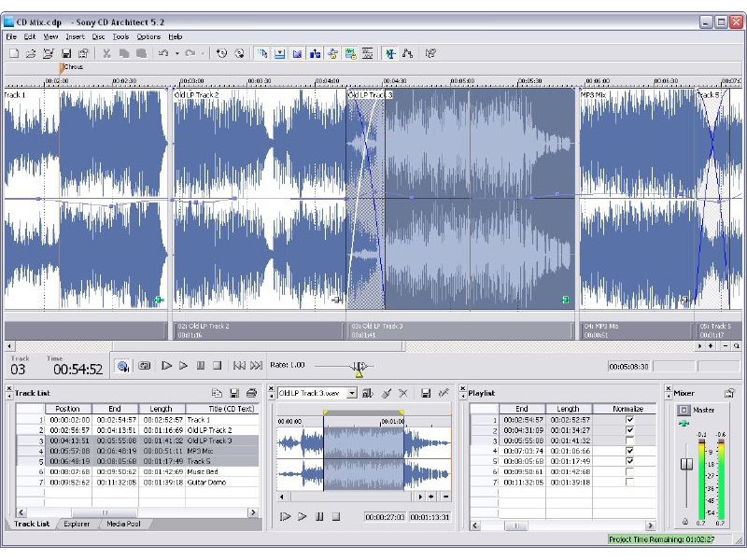747x560 pixels.
Task: Click the New project icon
Action: [13, 53]
